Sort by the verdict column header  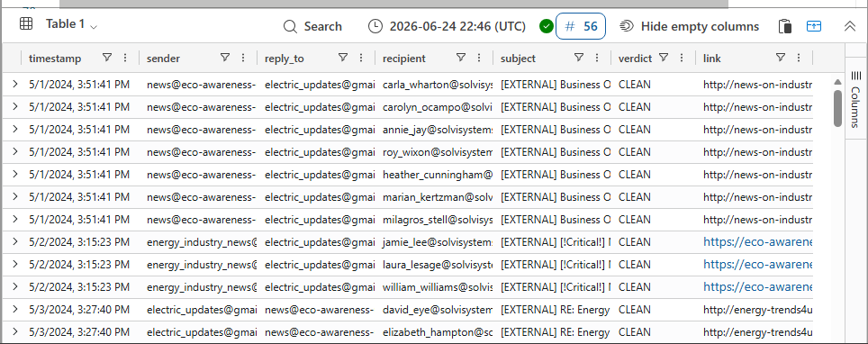(635, 59)
